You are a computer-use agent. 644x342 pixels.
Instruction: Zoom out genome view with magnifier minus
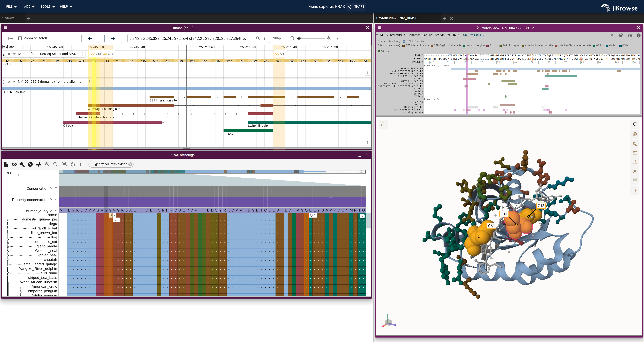(292, 38)
